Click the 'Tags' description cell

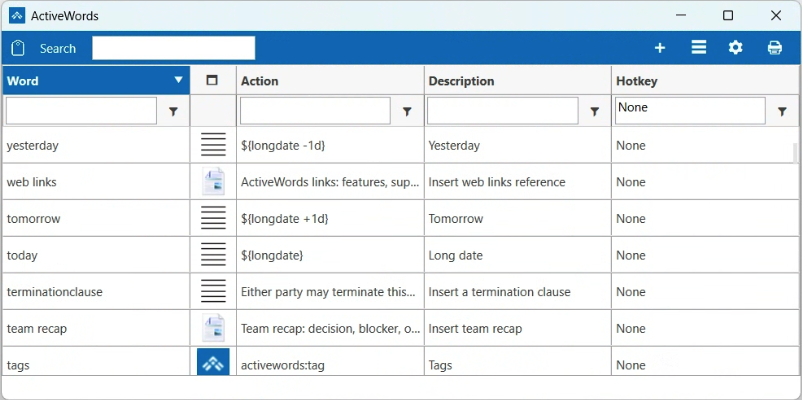point(518,362)
